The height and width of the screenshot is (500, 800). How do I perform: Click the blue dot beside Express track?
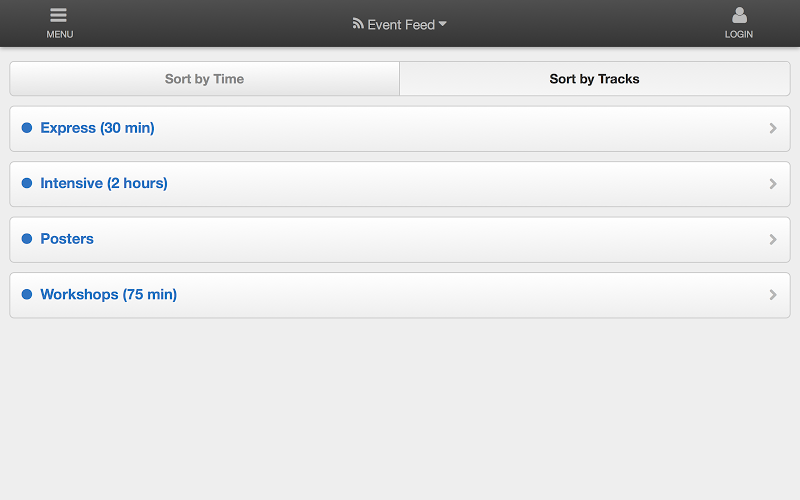point(27,128)
